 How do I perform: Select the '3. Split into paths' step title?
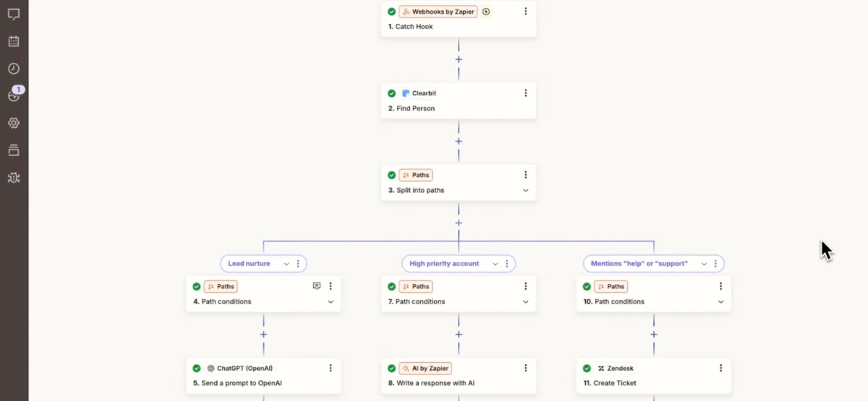pos(416,191)
